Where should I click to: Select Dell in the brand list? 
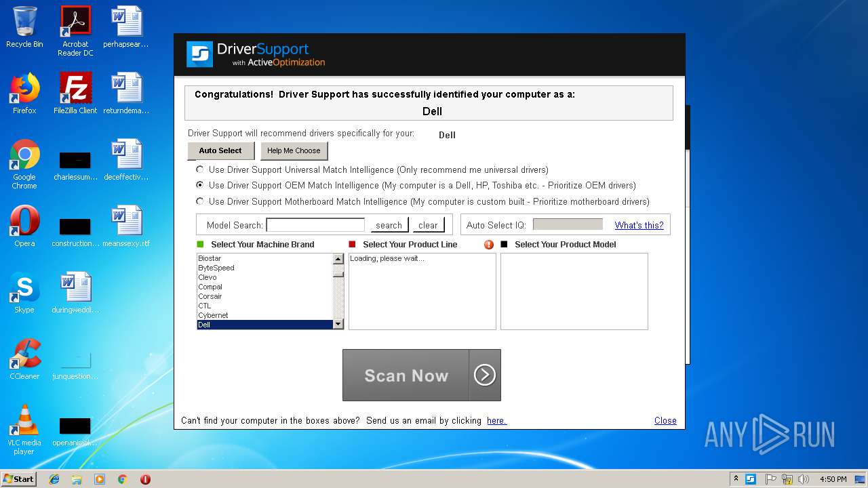click(264, 325)
